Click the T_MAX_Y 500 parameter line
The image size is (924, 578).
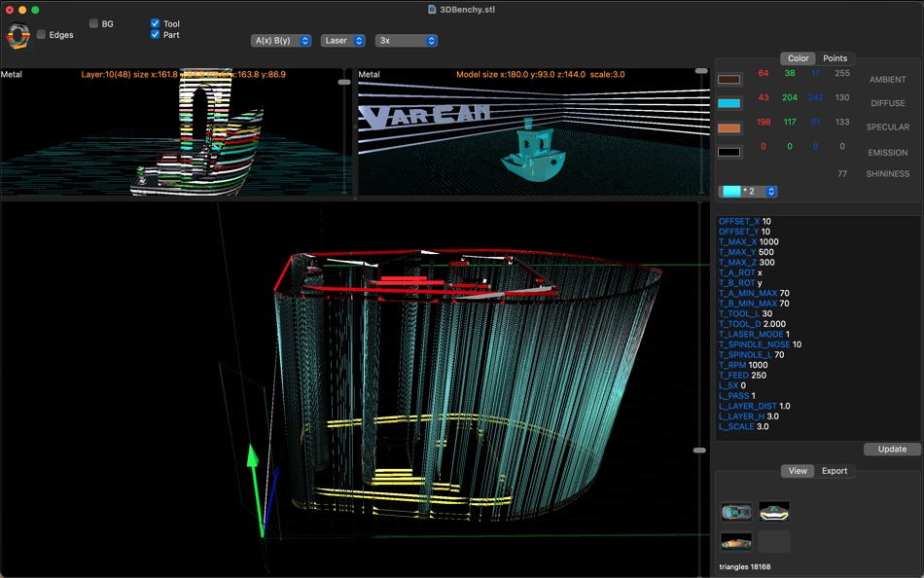[x=746, y=252]
